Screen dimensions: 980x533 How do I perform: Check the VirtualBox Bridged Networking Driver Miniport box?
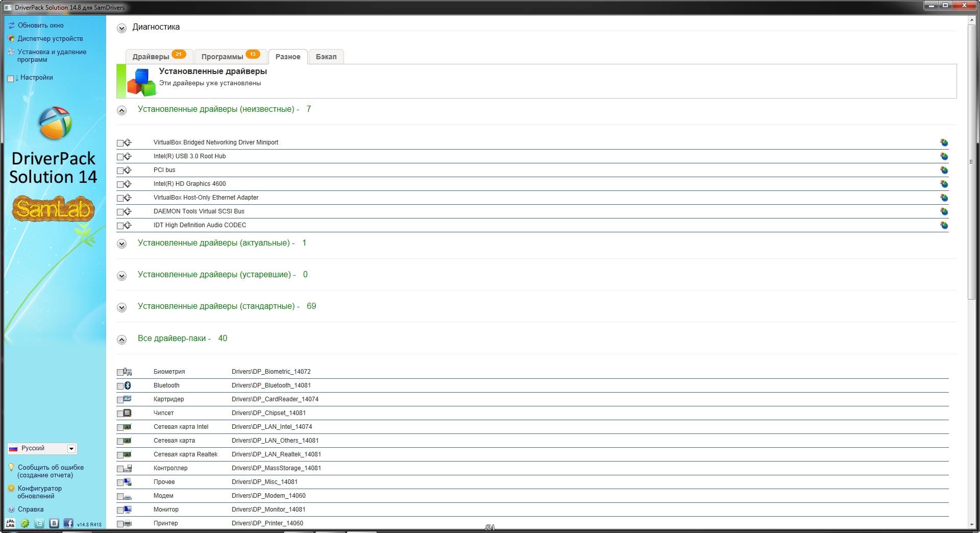120,143
